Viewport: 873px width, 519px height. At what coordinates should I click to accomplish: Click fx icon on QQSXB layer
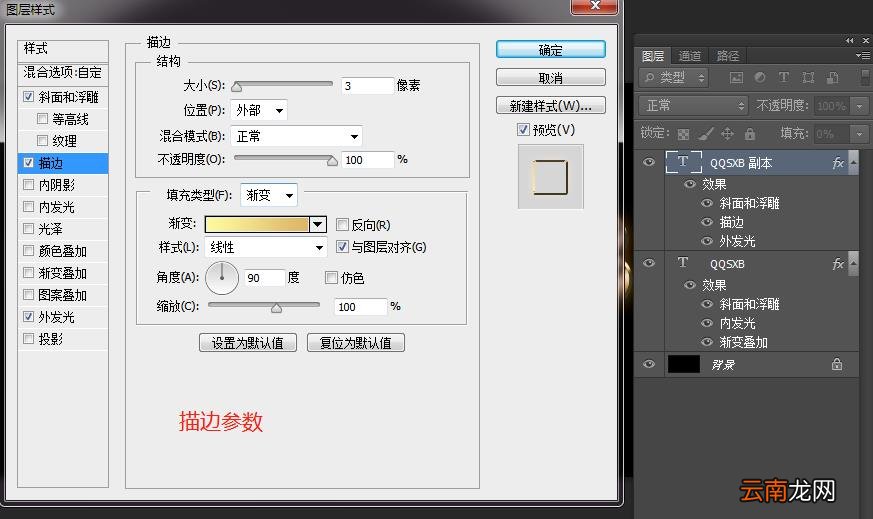click(837, 263)
